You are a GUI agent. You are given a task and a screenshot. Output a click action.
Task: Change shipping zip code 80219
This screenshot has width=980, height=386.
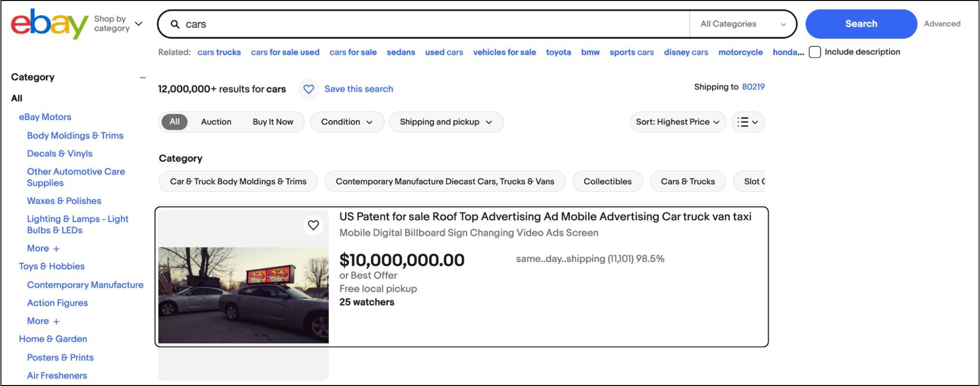753,87
